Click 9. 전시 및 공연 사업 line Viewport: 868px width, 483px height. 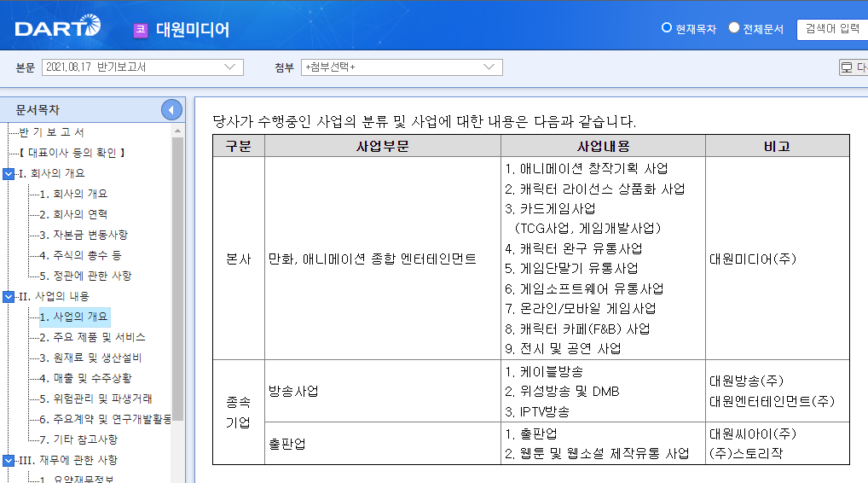[563, 349]
